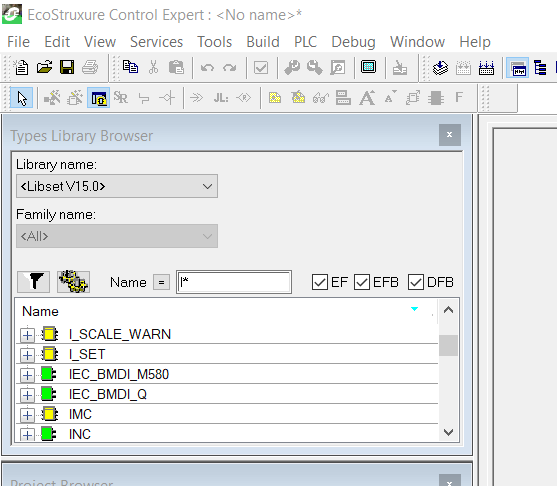Image resolution: width=557 pixels, height=486 pixels.
Task: Open the Library name dropdown
Action: (117, 186)
